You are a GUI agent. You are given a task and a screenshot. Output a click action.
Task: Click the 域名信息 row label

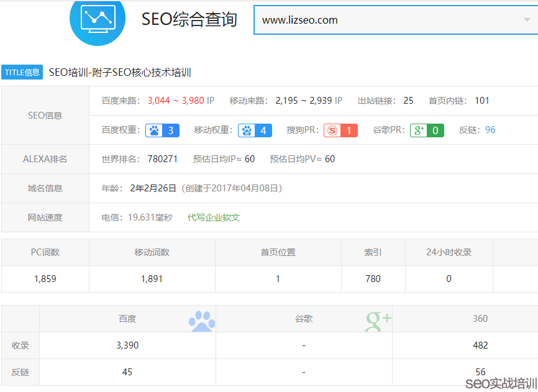pos(45,188)
